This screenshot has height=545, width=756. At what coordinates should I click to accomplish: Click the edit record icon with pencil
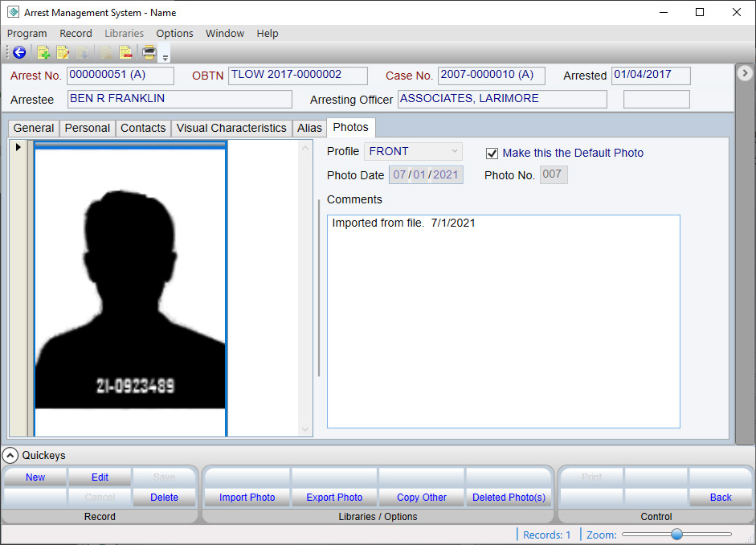63,52
